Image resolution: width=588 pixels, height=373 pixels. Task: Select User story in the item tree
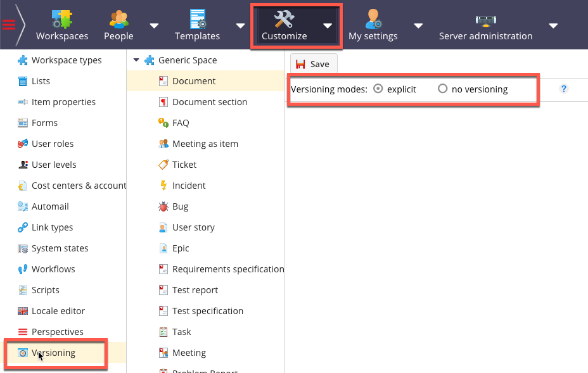tap(193, 227)
